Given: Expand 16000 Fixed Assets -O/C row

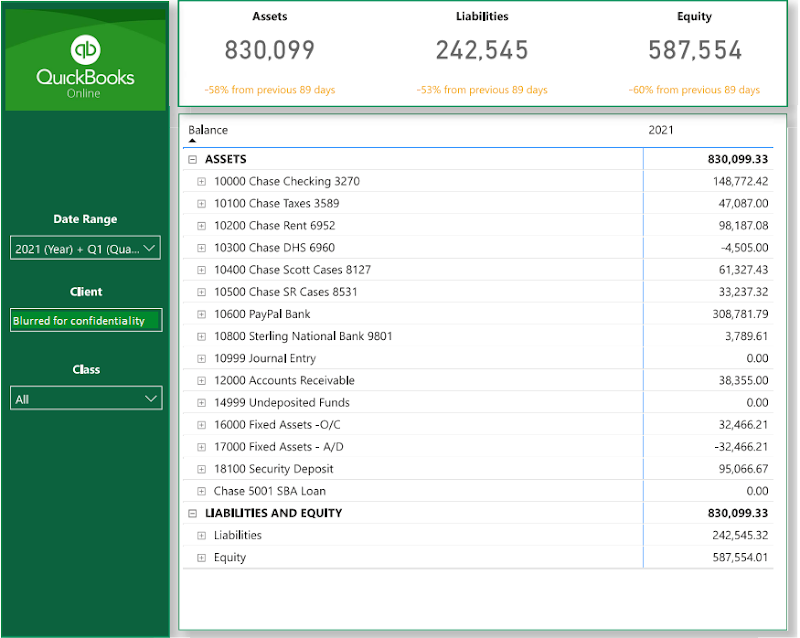Looking at the screenshot, I should click(x=202, y=425).
